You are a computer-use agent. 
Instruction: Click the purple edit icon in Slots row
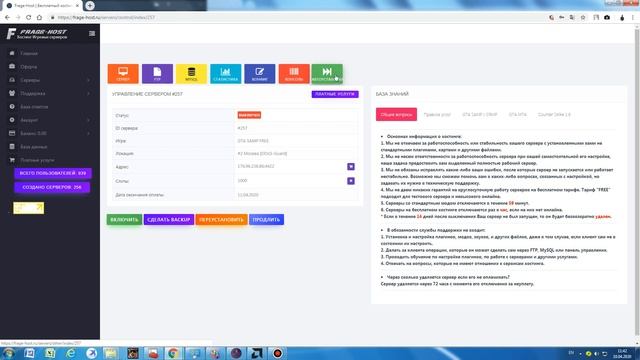click(x=351, y=181)
